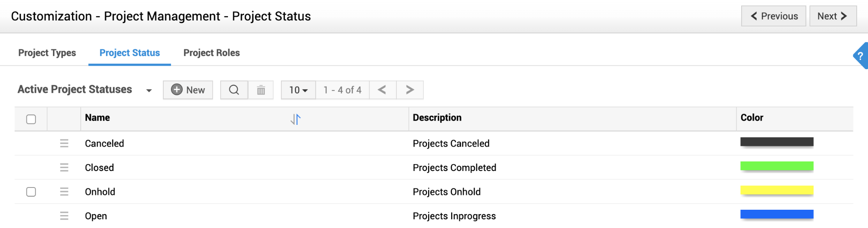Click the delete trash icon

click(261, 90)
